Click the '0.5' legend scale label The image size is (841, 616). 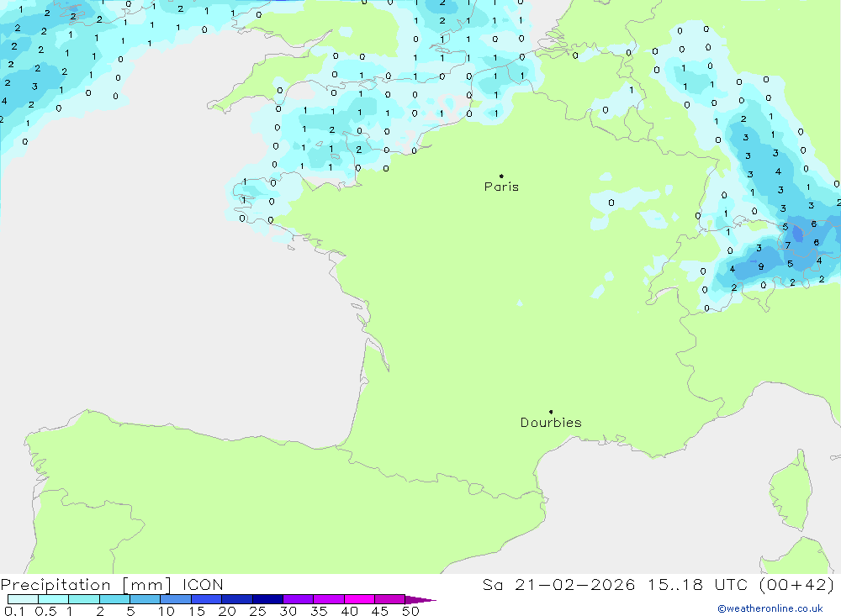click(45, 611)
